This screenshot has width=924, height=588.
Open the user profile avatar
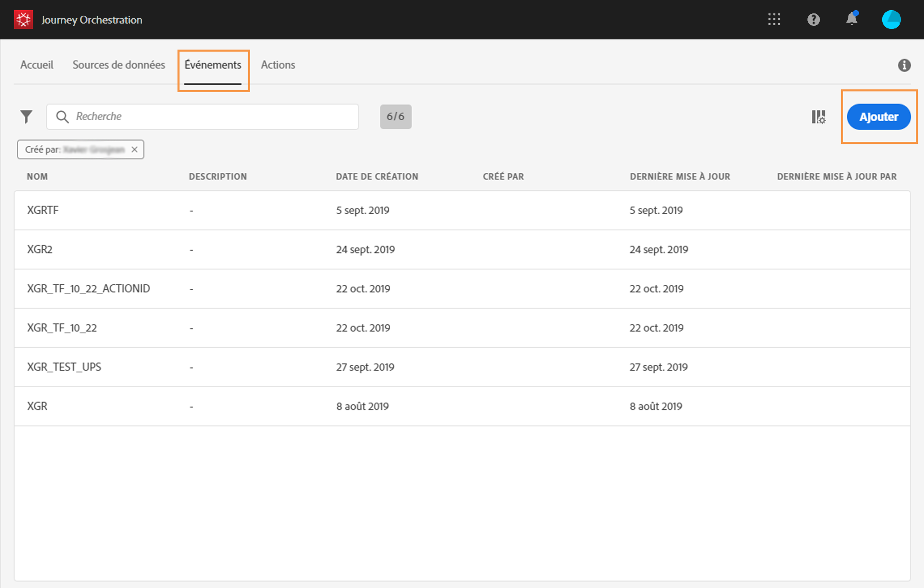pyautogui.click(x=891, y=20)
